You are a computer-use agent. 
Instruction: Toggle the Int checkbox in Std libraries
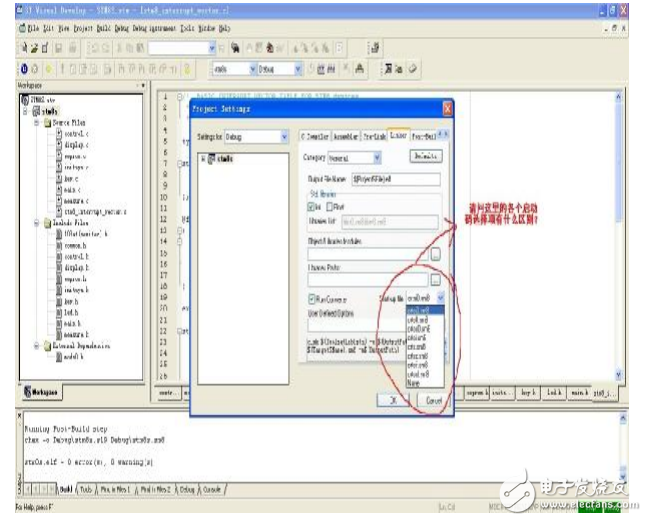tap(313, 206)
